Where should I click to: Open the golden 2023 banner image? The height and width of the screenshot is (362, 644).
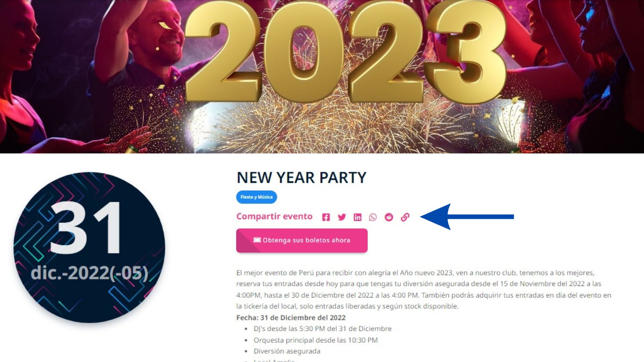[322, 76]
